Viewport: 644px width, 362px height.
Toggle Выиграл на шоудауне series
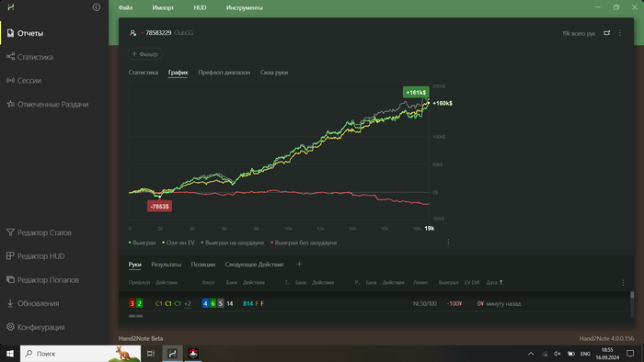coord(233,243)
